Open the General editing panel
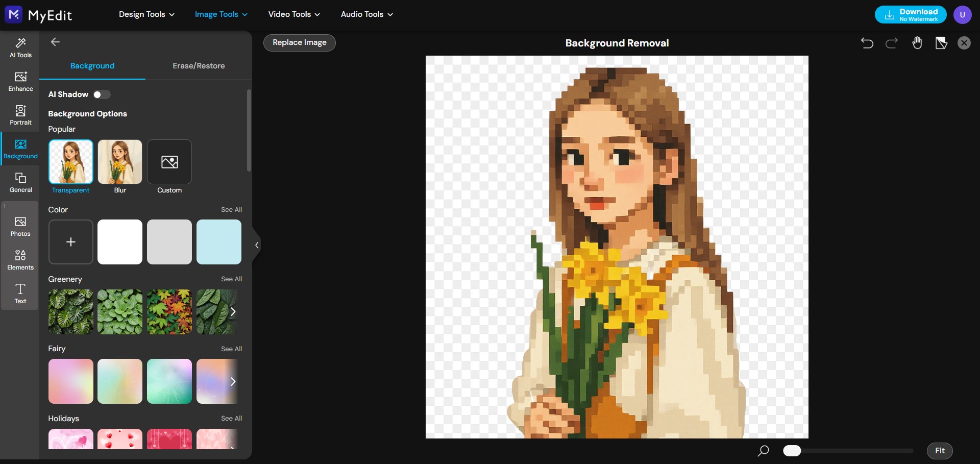Viewport: 980px width, 464px height. point(20,182)
